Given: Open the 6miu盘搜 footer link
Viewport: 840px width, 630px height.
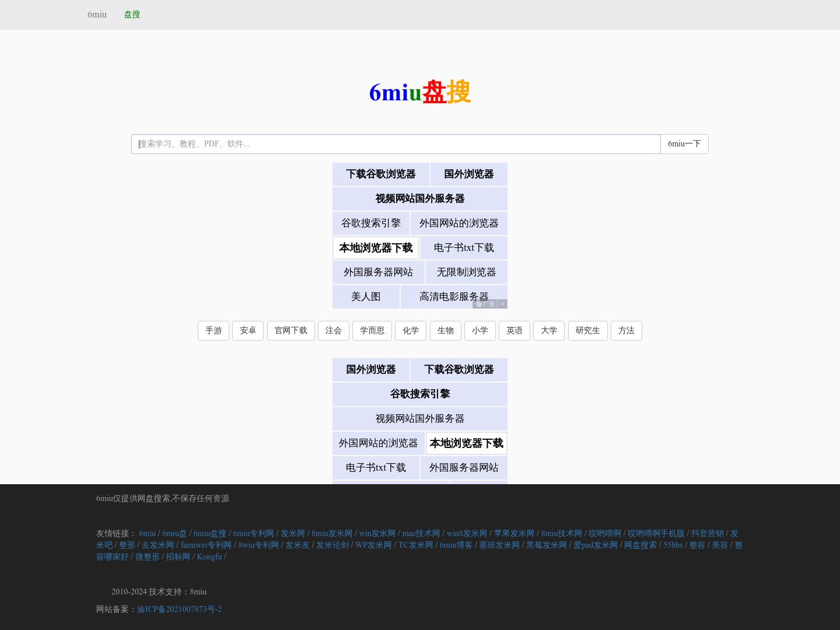Looking at the screenshot, I should click(x=210, y=534).
